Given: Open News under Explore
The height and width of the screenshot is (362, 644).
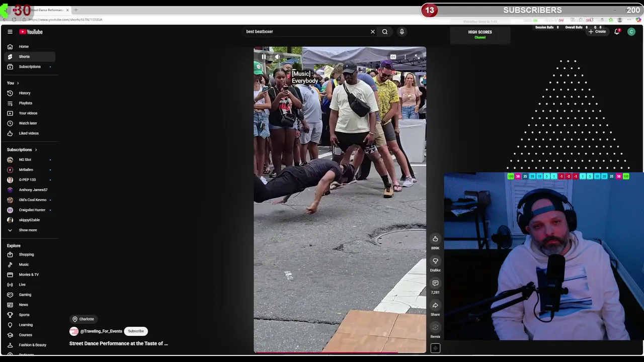Looking at the screenshot, I should tap(29, 305).
